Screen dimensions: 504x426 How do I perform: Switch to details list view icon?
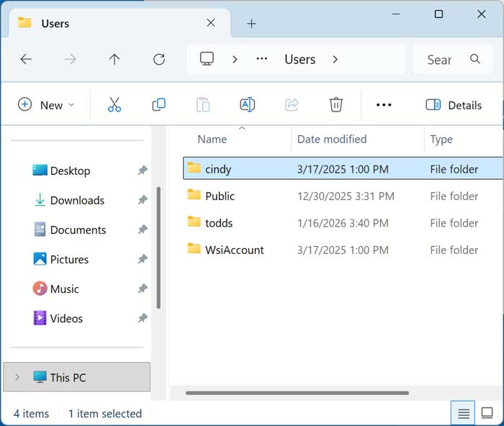pyautogui.click(x=463, y=413)
